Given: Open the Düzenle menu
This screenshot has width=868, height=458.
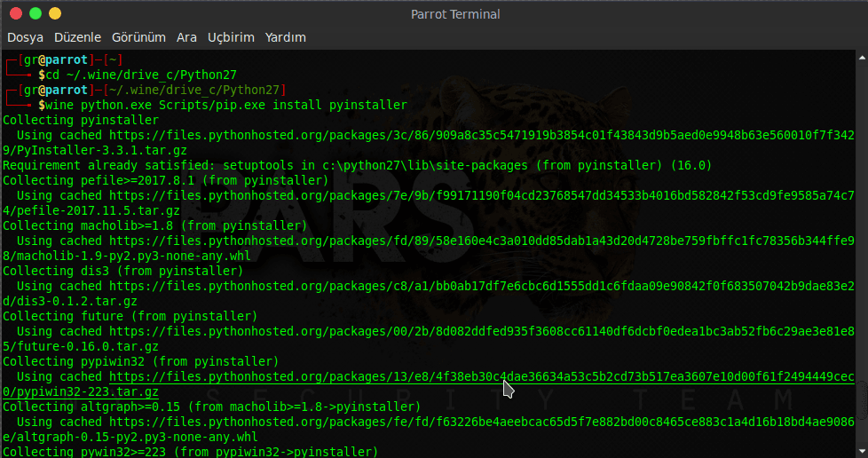Looking at the screenshot, I should click(x=77, y=37).
